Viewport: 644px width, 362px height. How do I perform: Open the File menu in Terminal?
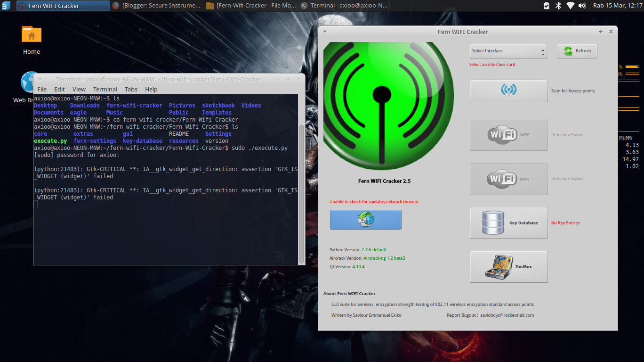(x=42, y=89)
